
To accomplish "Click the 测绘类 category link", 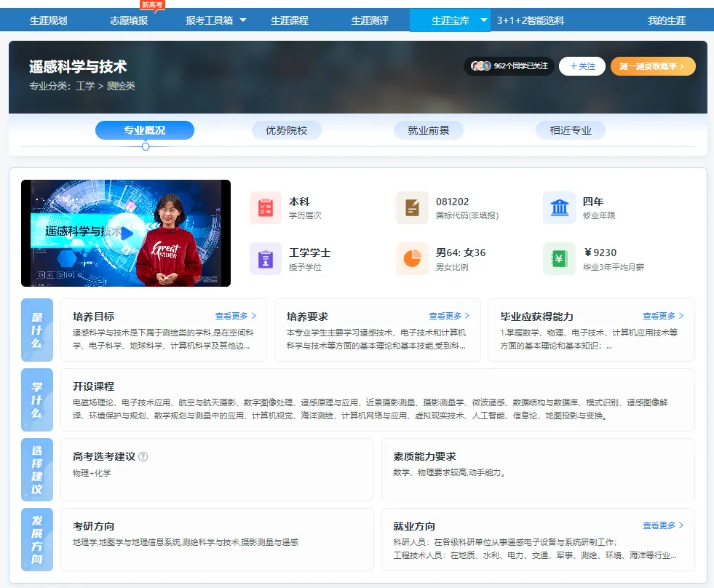I will click(121, 86).
